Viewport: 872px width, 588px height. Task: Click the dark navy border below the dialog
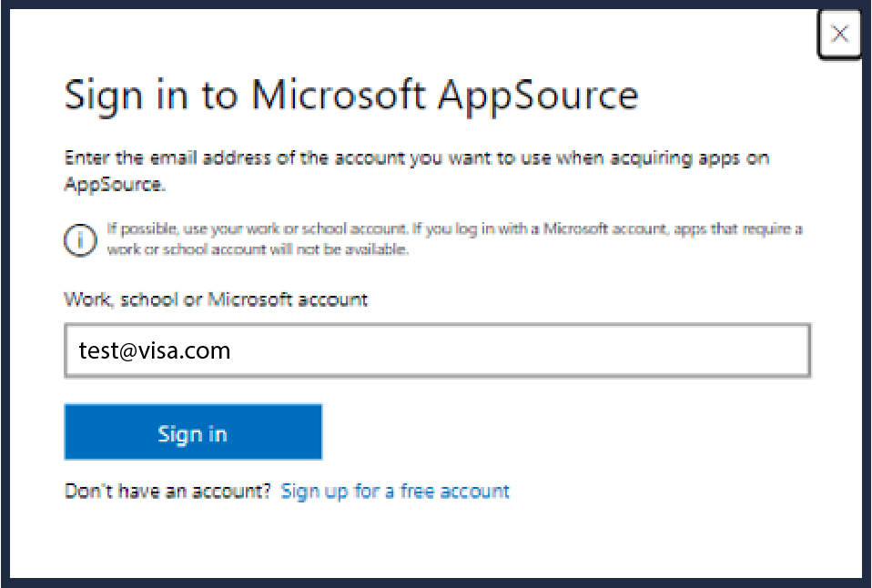pyautogui.click(x=437, y=583)
